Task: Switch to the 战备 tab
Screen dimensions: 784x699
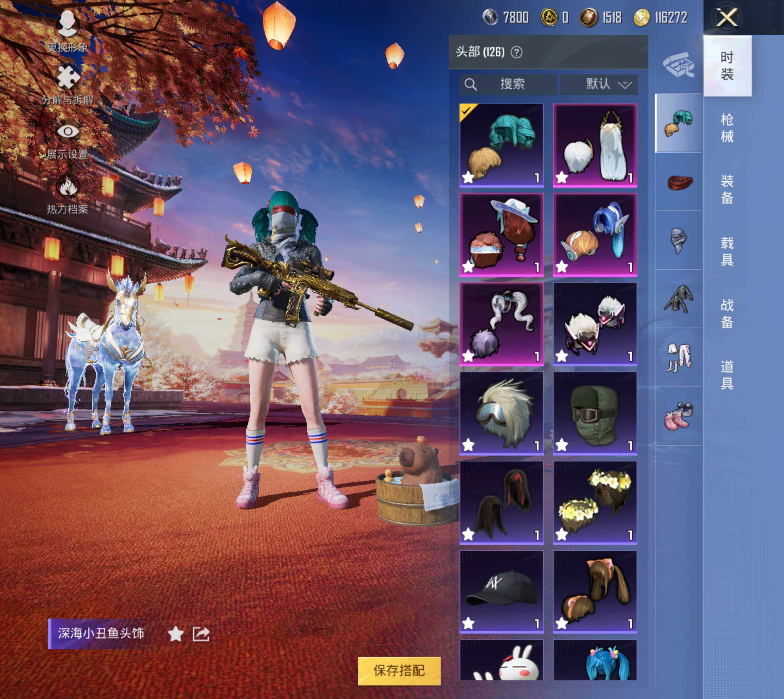Action: point(727,313)
